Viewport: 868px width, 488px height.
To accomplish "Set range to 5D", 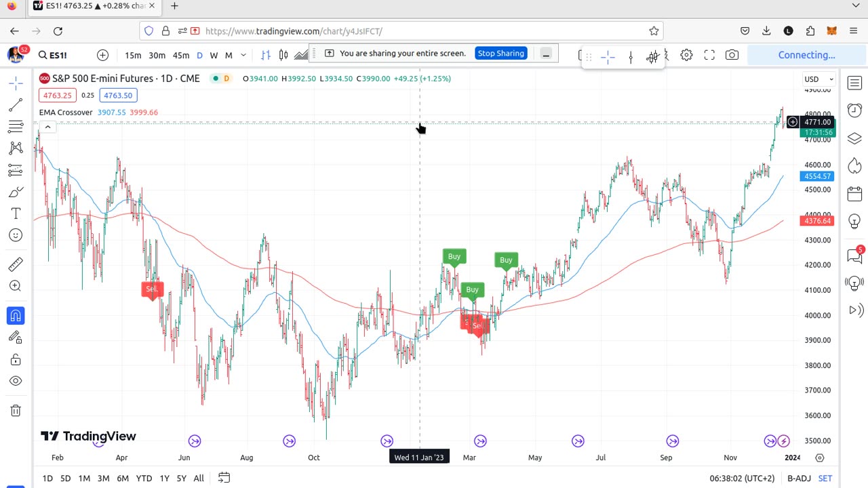I will point(65,479).
